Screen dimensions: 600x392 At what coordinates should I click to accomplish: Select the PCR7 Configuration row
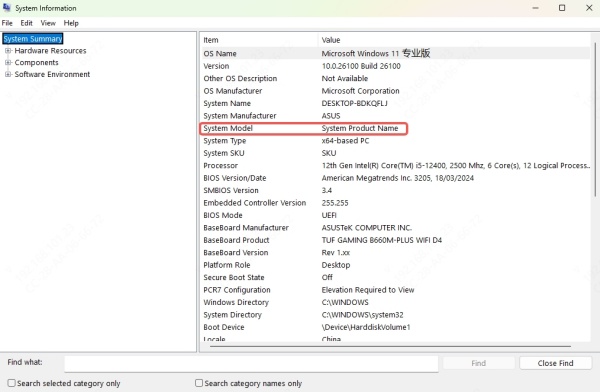tap(396, 290)
